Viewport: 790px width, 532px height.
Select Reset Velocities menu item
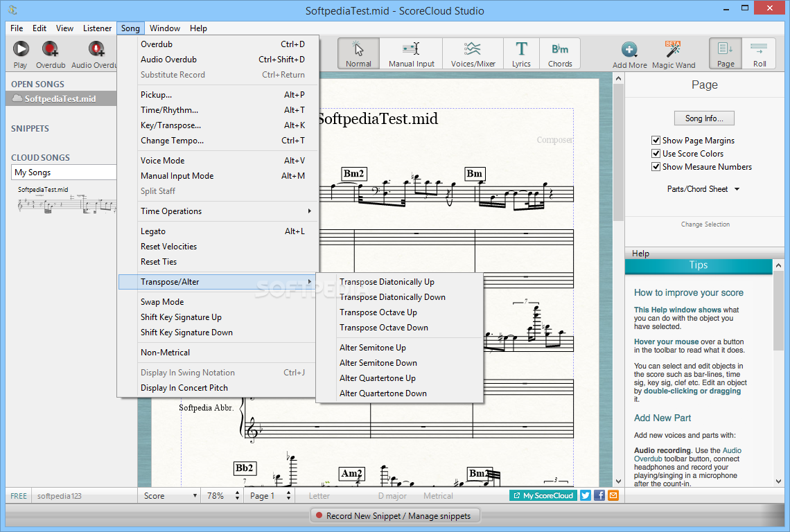click(x=218, y=247)
